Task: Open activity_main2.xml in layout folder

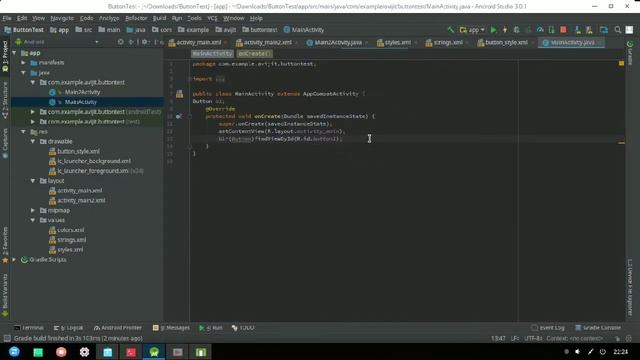Action: (x=81, y=200)
